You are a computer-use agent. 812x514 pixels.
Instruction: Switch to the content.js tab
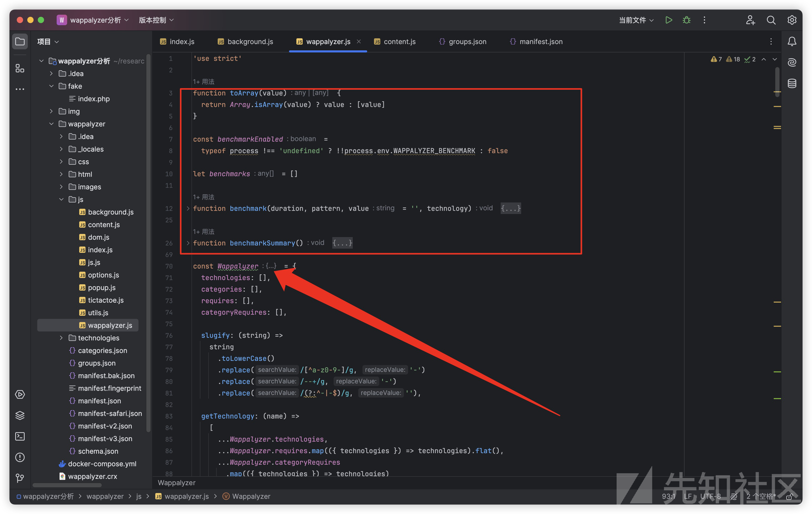click(x=395, y=41)
